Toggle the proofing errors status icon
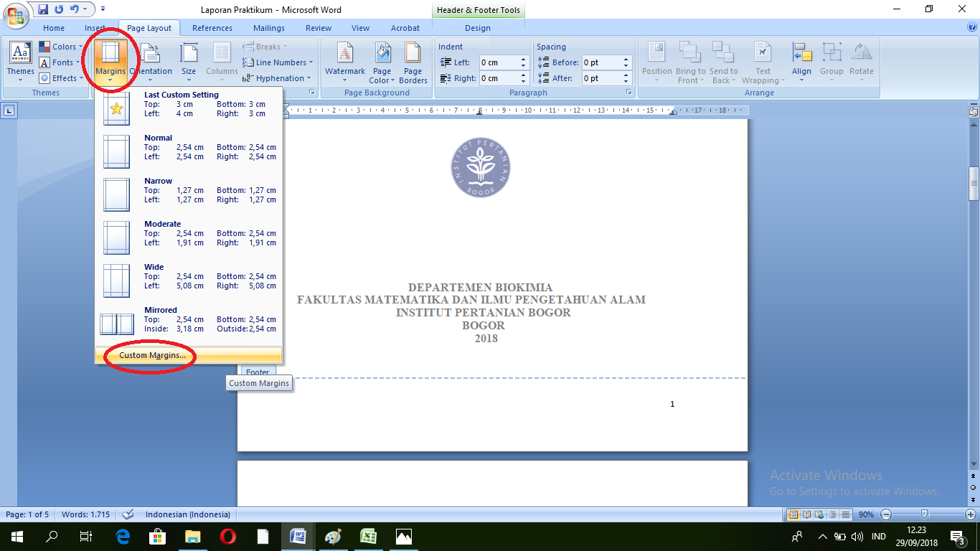Viewport: 980px width, 551px height. [x=128, y=514]
